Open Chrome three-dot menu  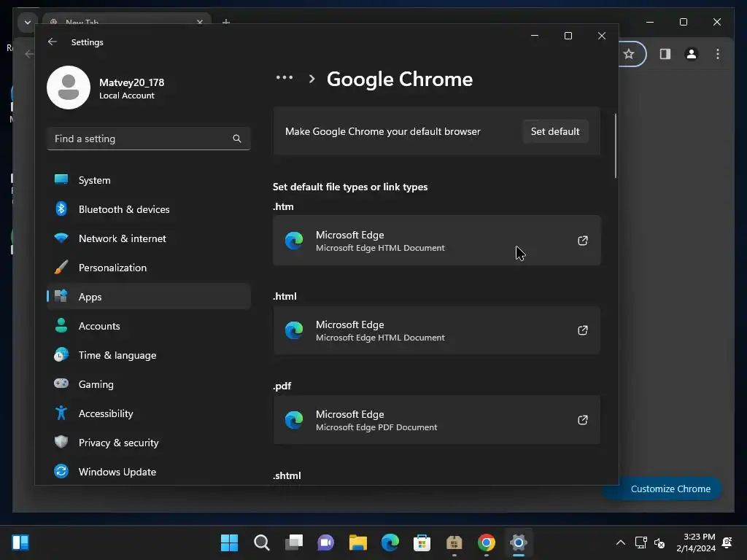click(x=718, y=54)
